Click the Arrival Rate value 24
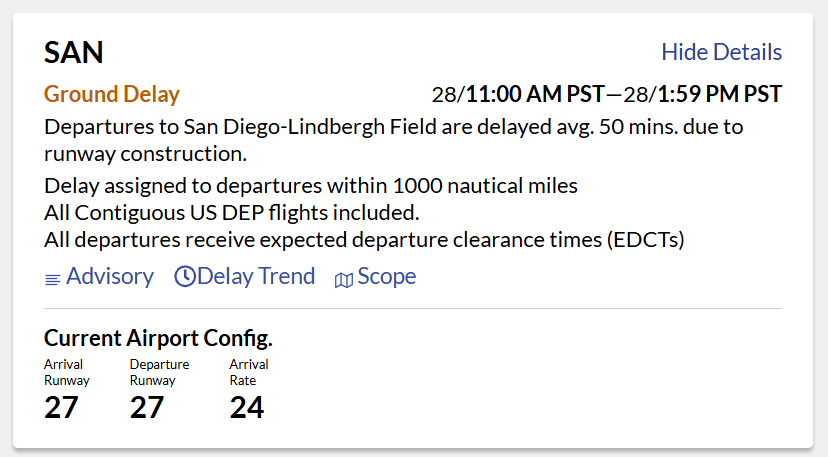Image resolution: width=828 pixels, height=457 pixels. 247,408
